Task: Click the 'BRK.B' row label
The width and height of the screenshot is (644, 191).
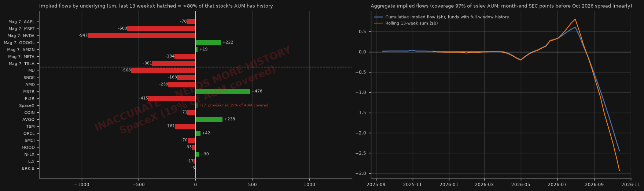Action: [28, 169]
